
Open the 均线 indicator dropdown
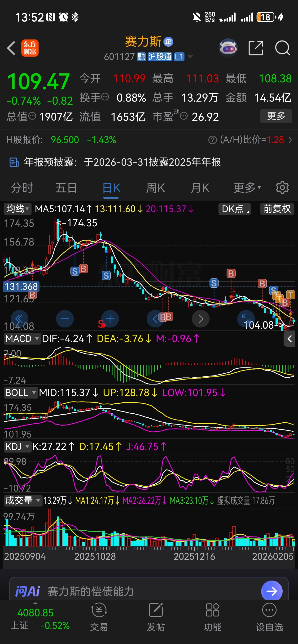[x=17, y=209]
